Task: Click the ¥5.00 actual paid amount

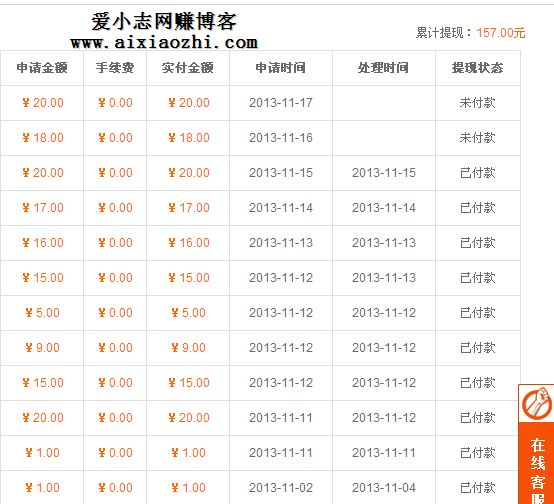Action: (x=188, y=313)
